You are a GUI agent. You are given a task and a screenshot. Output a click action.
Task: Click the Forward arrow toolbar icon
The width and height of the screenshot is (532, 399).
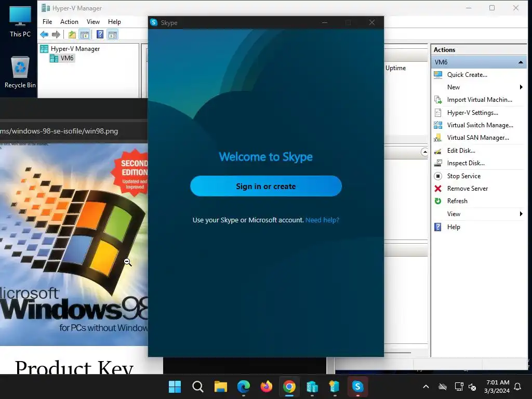point(56,34)
